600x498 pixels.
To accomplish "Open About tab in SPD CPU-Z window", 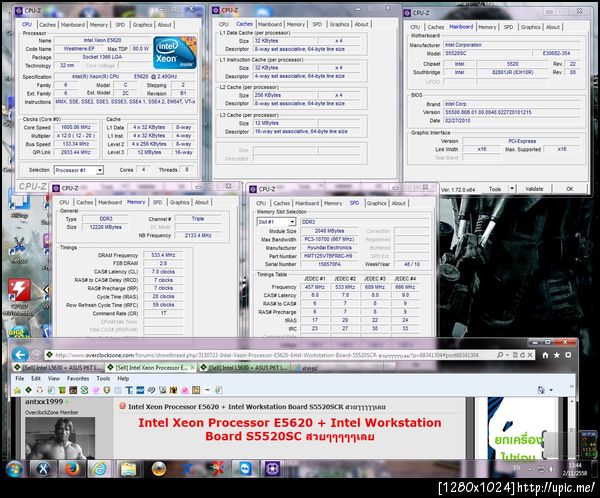I will pyautogui.click(x=398, y=203).
